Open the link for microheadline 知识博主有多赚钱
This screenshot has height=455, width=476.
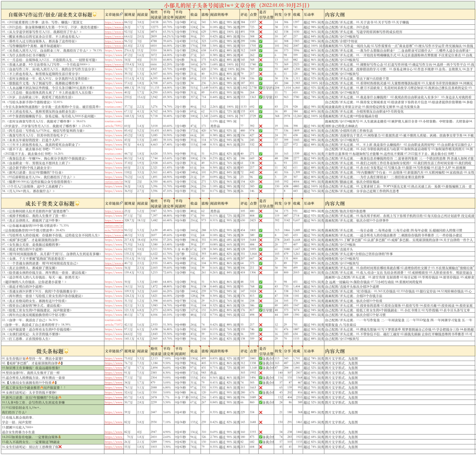click(x=114, y=368)
